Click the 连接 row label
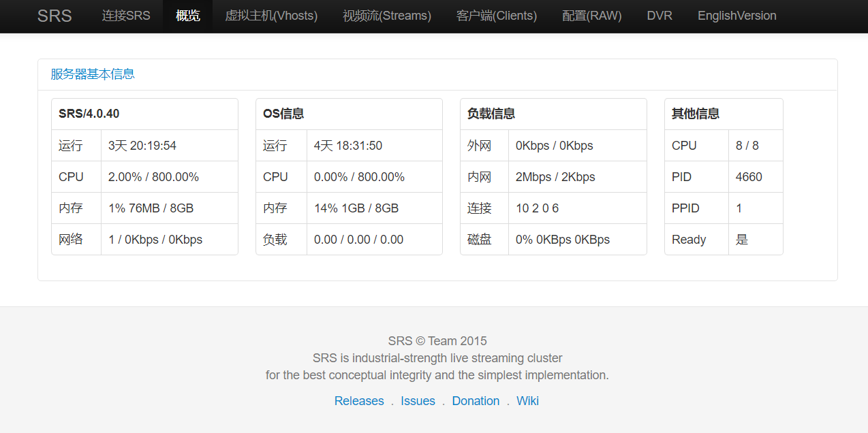Image resolution: width=868 pixels, height=433 pixels. [x=480, y=208]
